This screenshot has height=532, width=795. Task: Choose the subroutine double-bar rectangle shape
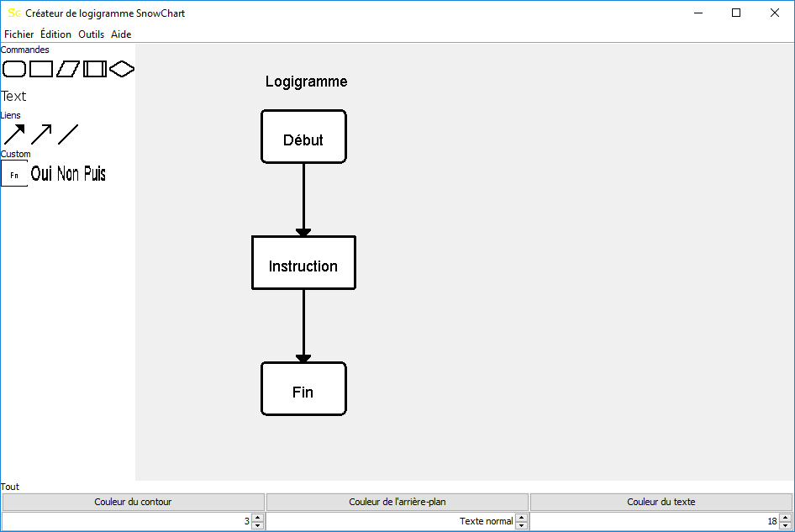(95, 69)
